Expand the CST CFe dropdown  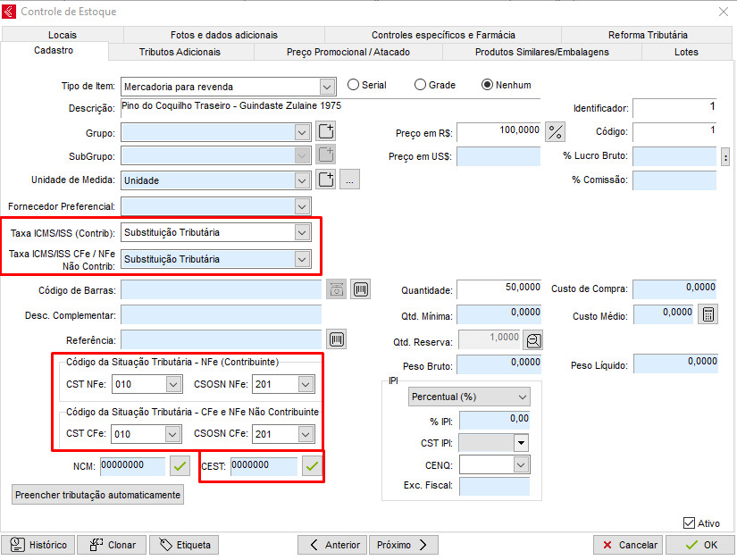click(173, 434)
